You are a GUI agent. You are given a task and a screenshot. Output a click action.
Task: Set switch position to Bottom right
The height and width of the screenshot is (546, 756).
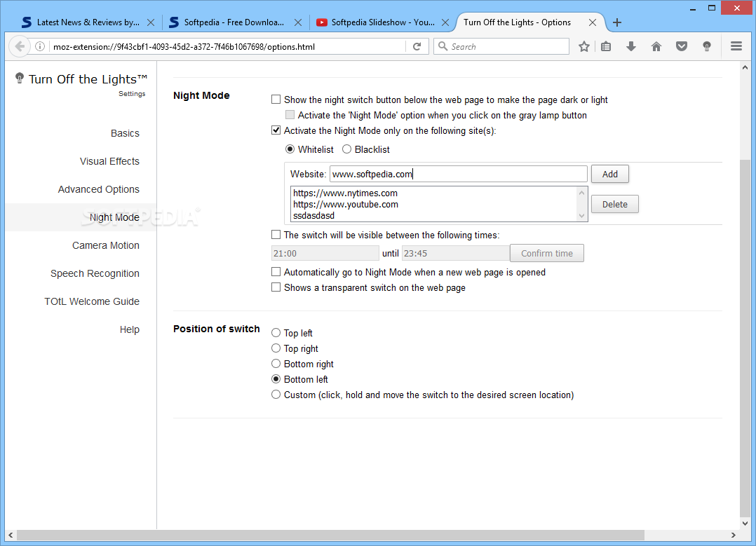click(276, 363)
